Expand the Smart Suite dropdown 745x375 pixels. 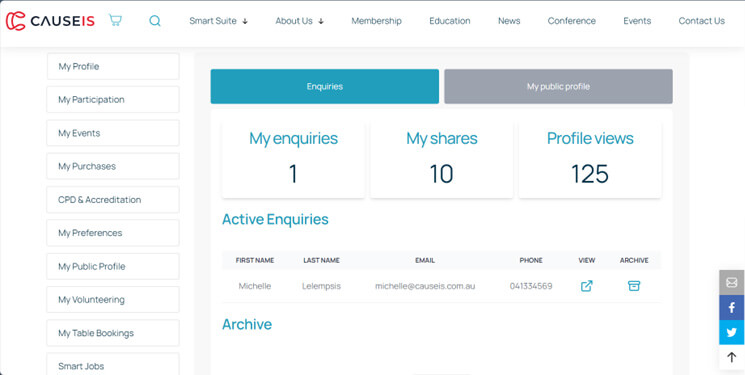pyautogui.click(x=219, y=21)
